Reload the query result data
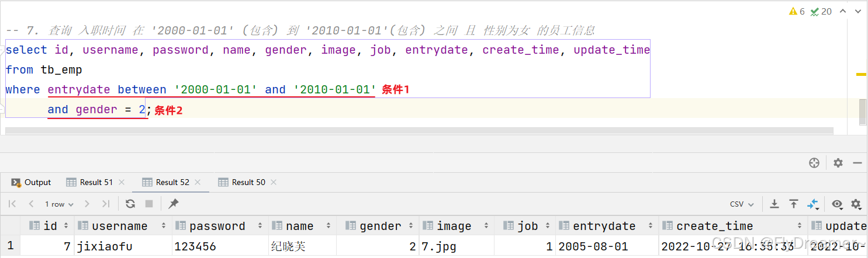Image resolution: width=868 pixels, height=258 pixels. [x=130, y=204]
